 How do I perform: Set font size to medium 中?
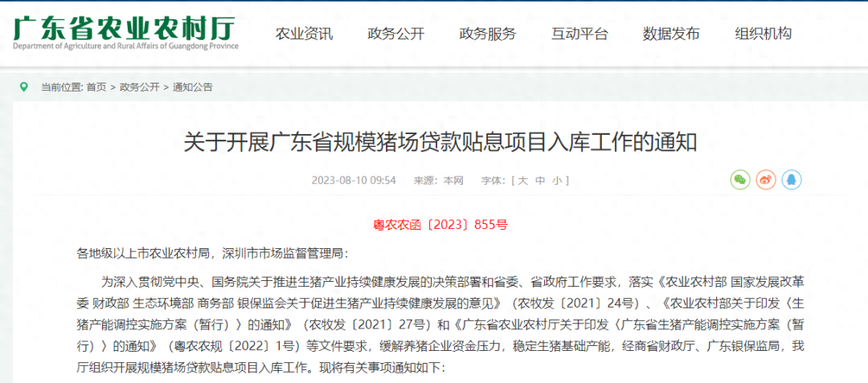540,180
